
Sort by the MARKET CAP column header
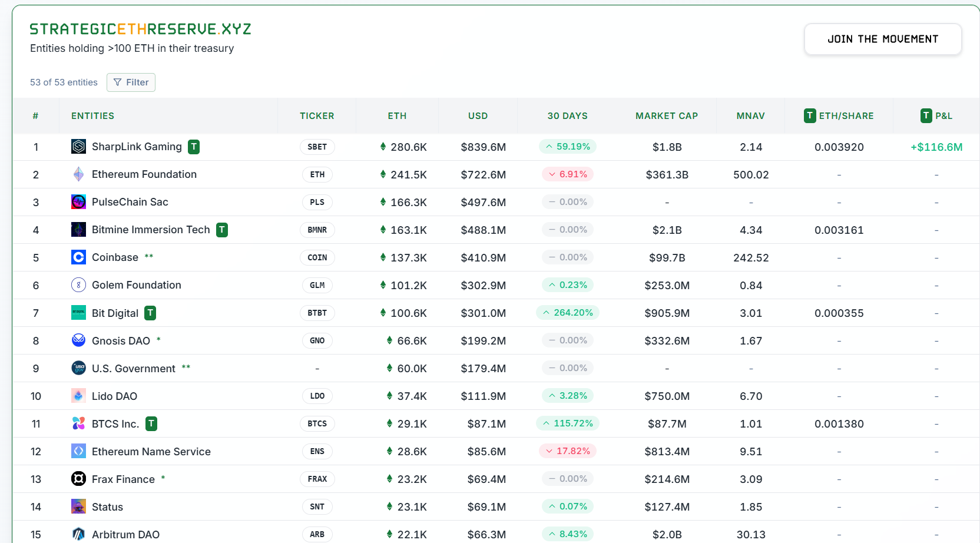click(667, 116)
